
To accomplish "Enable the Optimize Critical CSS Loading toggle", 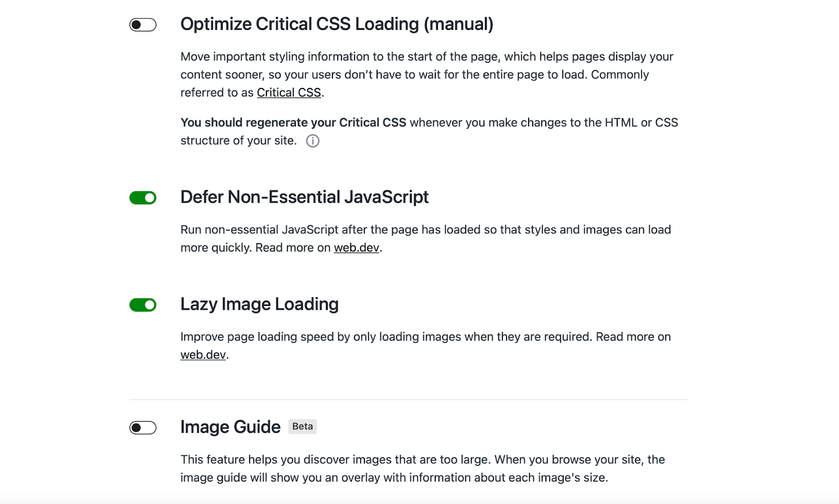I will click(143, 25).
